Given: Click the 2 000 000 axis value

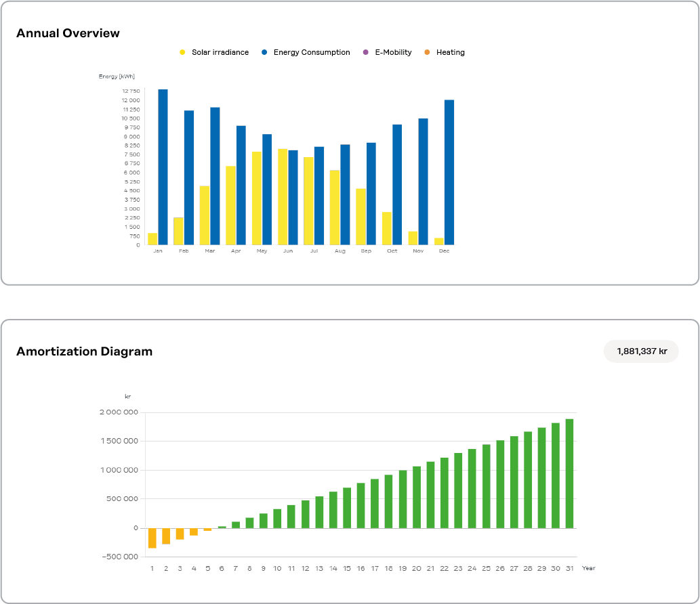Looking at the screenshot, I should 119,412.
